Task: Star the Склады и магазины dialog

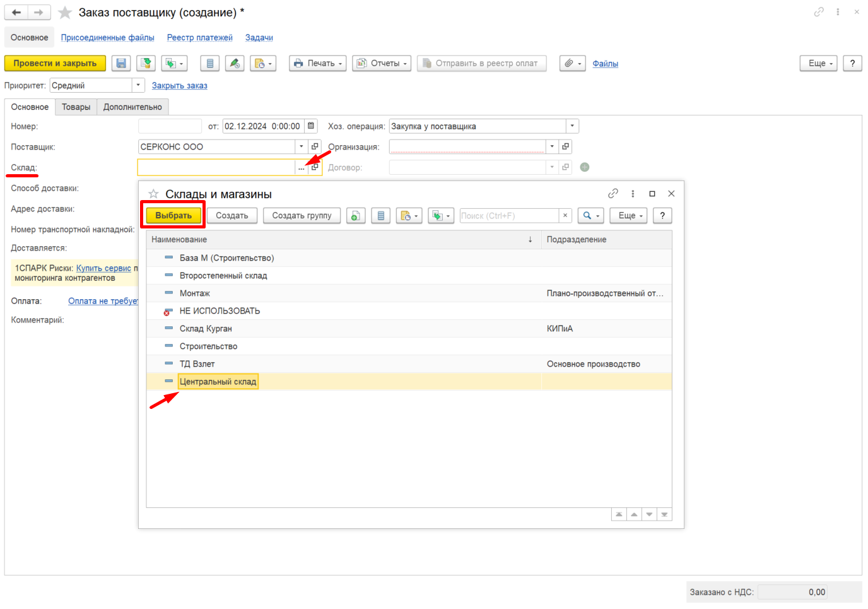Action: tap(153, 194)
